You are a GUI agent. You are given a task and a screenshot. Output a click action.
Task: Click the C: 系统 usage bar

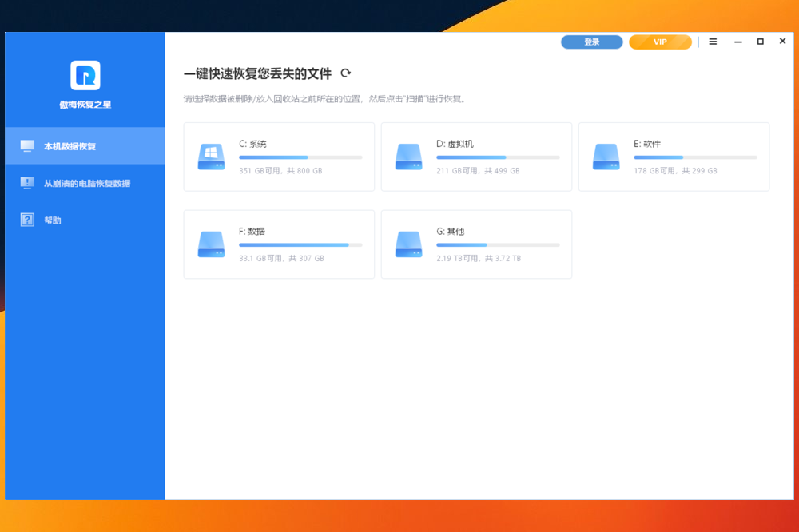(300, 157)
